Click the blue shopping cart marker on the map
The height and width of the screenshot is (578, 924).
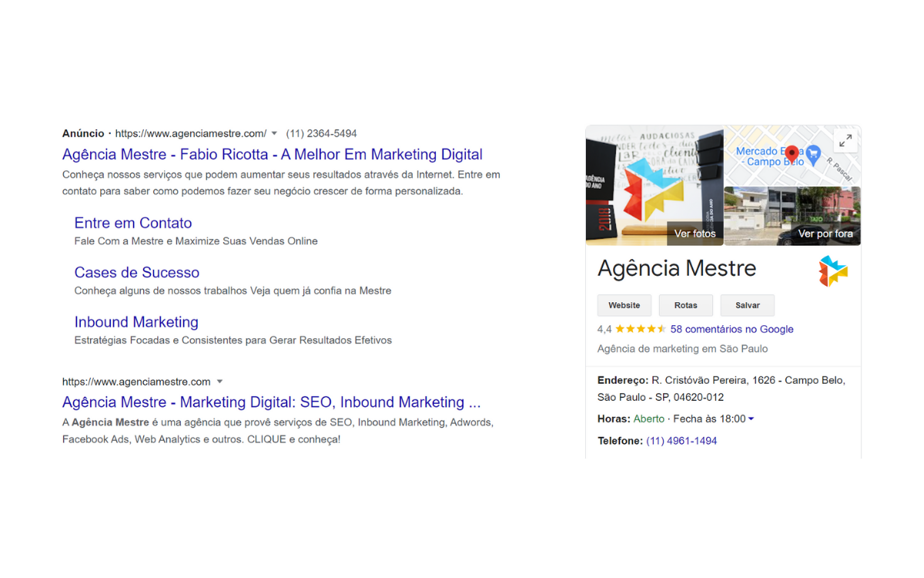pyautogui.click(x=813, y=156)
